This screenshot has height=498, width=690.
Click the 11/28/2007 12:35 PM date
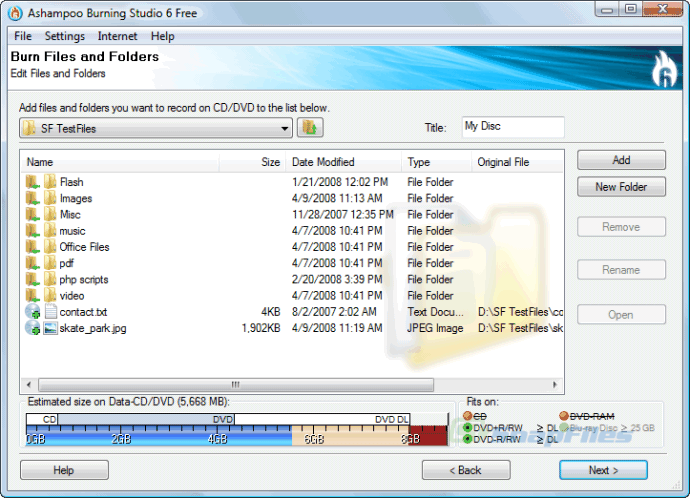point(343,214)
